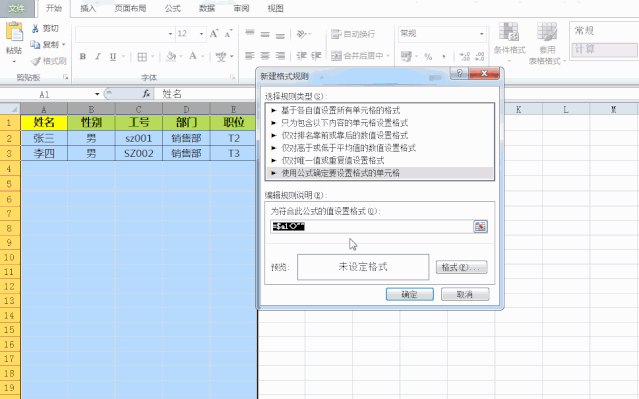Click the accounting number format icon
Viewport: 639px width, 399px height.
[x=406, y=56]
